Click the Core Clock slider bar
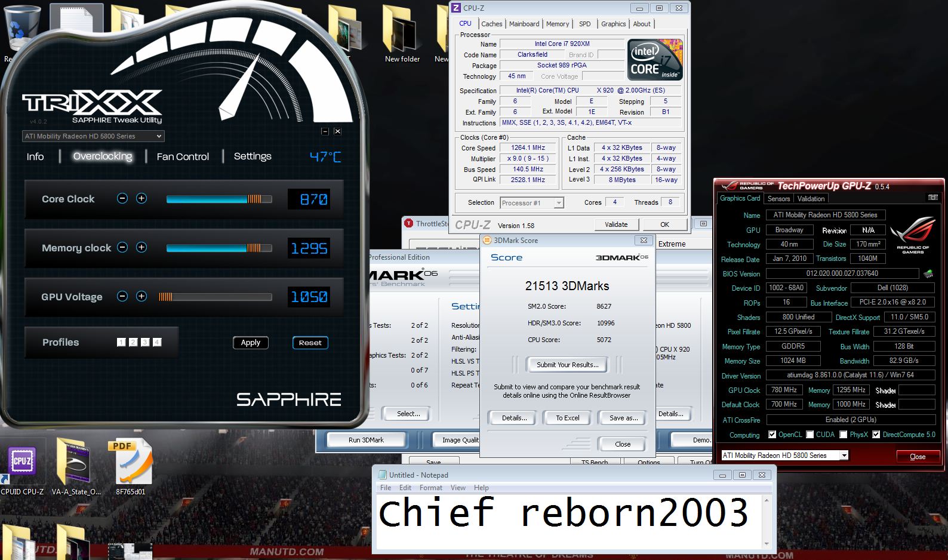Screen dimensions: 948x560 (x=219, y=199)
